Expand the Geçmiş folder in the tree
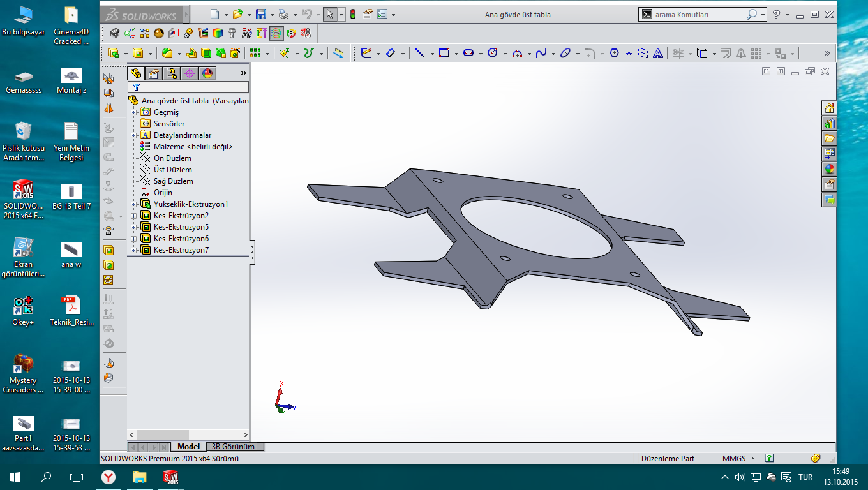Image resolution: width=868 pixels, height=490 pixels. click(134, 112)
